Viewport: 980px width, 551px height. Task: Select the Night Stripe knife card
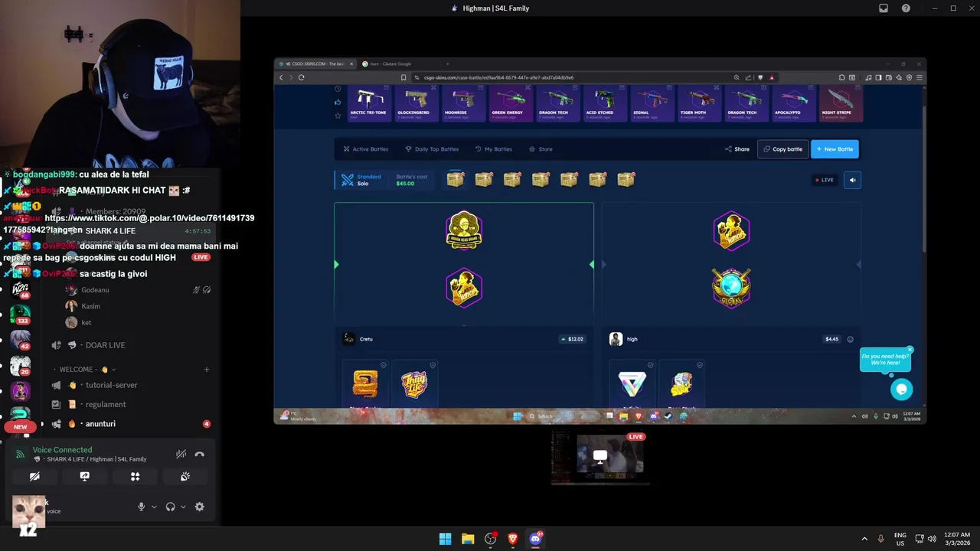[840, 103]
